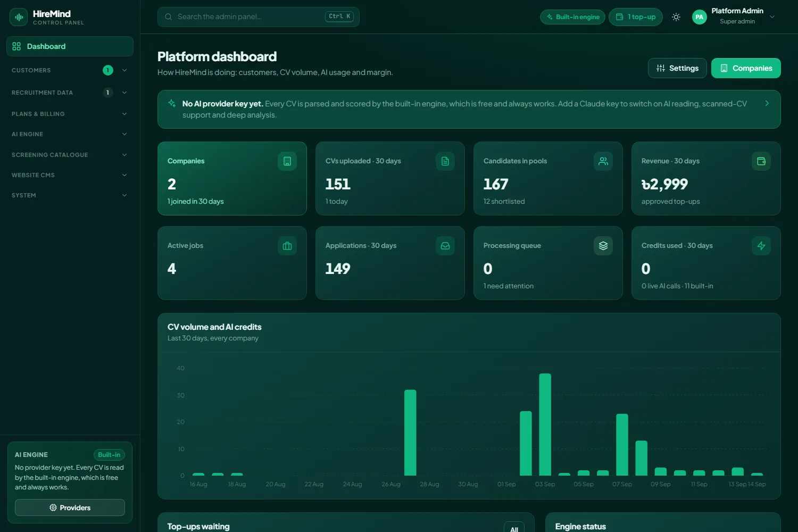The width and height of the screenshot is (798, 532).
Task: Click the Processing queue layers icon
Action: (603, 246)
